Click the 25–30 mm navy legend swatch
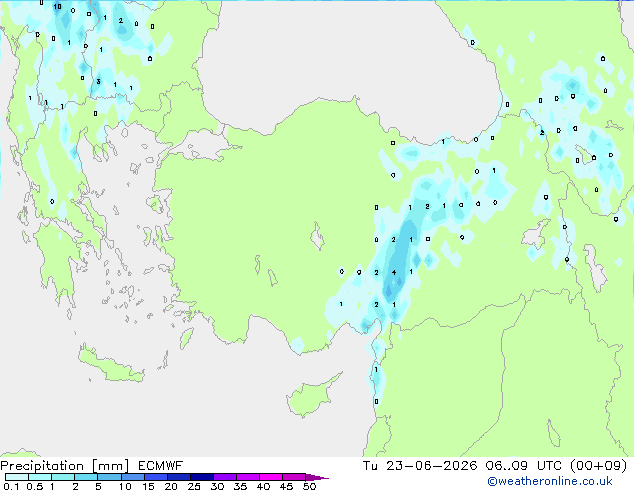634x490 pixels. pyautogui.click(x=201, y=477)
